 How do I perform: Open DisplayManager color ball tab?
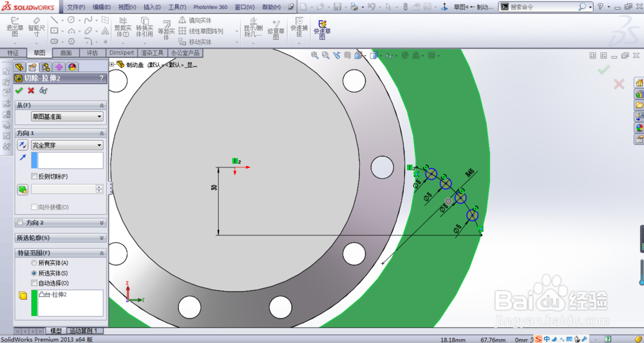click(x=72, y=67)
